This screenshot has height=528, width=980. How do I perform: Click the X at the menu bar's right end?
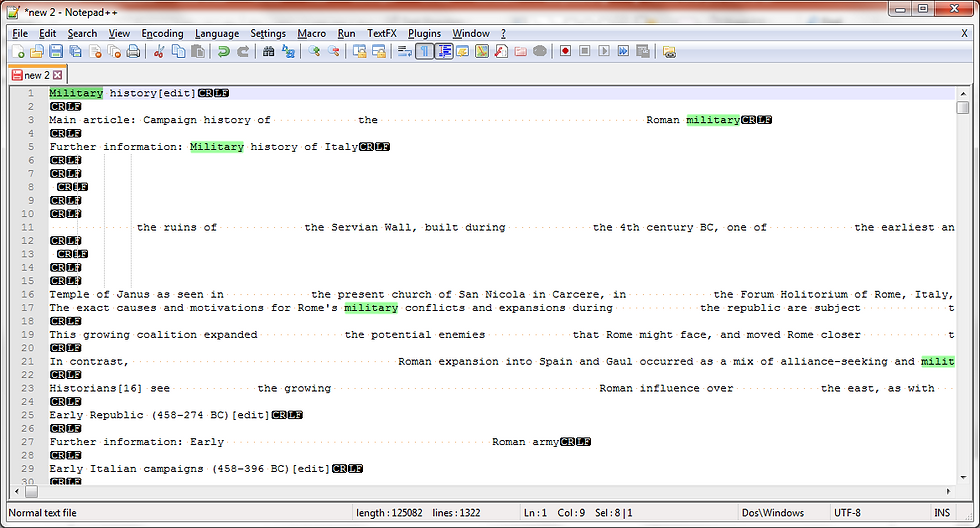(x=964, y=34)
